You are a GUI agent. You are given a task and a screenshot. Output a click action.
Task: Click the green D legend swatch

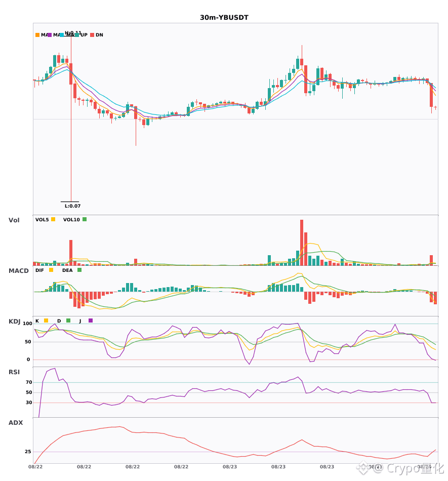pyautogui.click(x=68, y=320)
